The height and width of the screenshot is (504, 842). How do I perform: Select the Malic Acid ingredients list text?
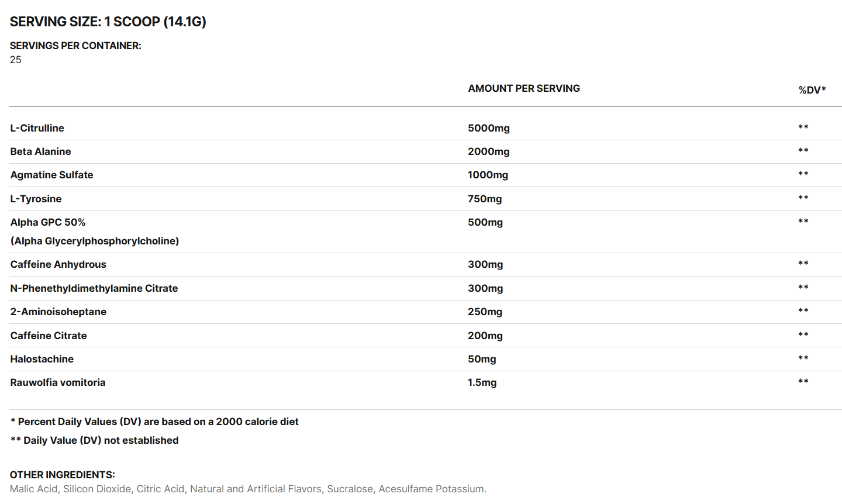tap(248, 489)
